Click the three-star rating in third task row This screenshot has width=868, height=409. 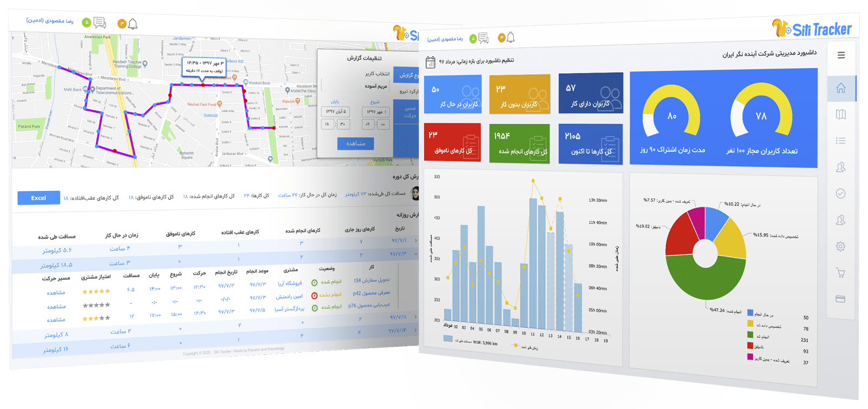[96, 318]
